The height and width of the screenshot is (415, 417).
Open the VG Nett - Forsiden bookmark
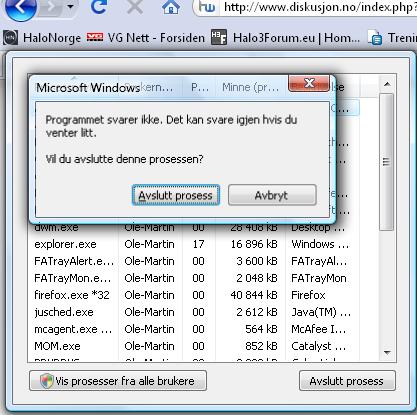(x=146, y=38)
